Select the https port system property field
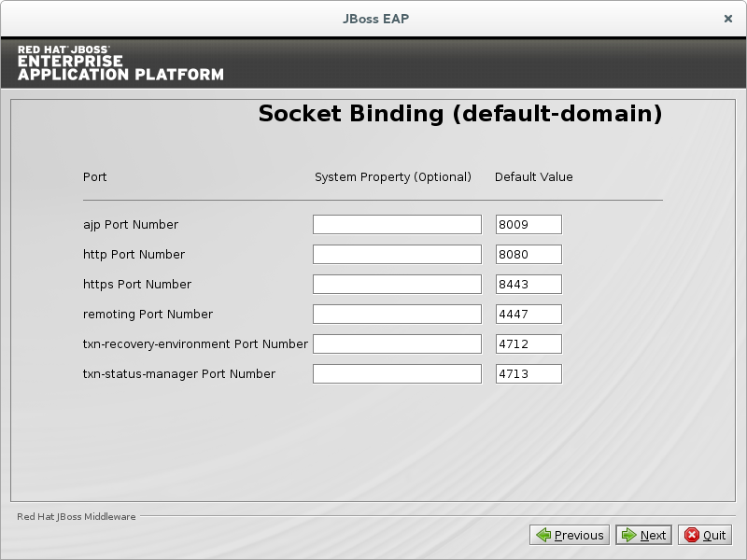The image size is (747, 560). [x=396, y=284]
